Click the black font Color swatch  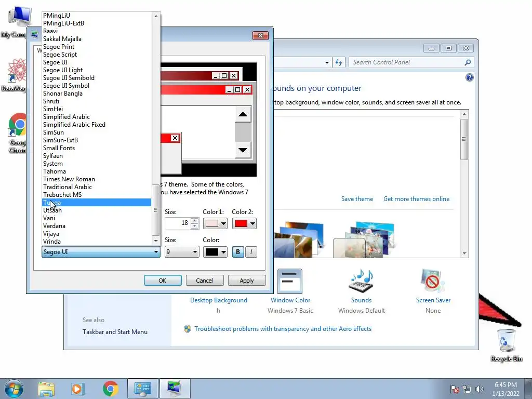(x=212, y=252)
